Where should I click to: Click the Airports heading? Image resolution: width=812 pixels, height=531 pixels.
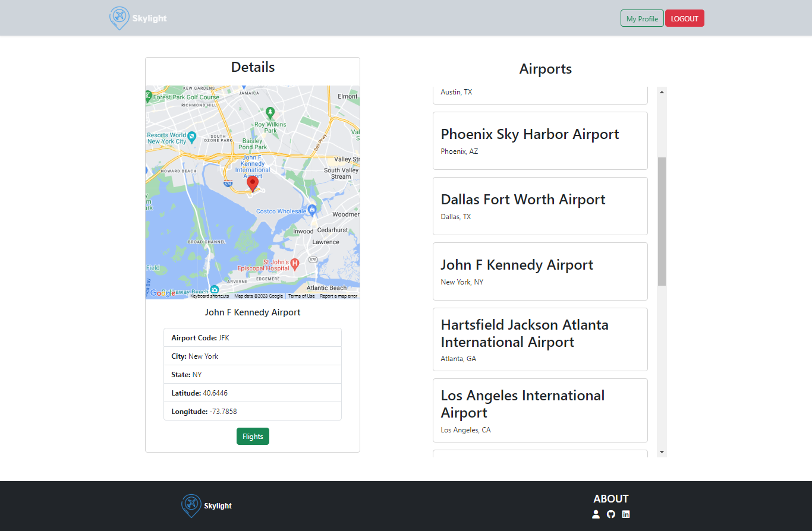click(546, 69)
